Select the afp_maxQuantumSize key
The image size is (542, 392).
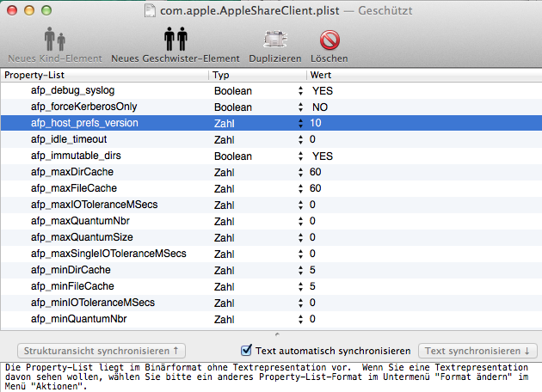[x=82, y=237]
